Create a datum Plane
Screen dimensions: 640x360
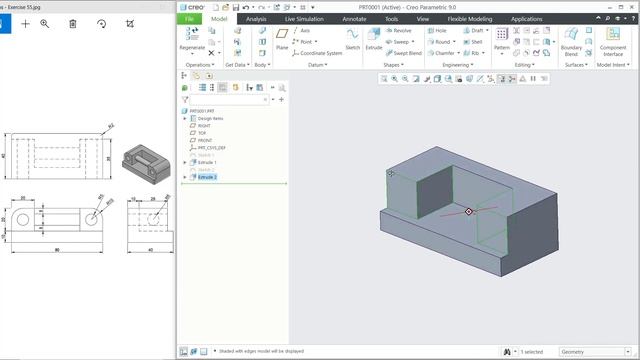[282, 39]
